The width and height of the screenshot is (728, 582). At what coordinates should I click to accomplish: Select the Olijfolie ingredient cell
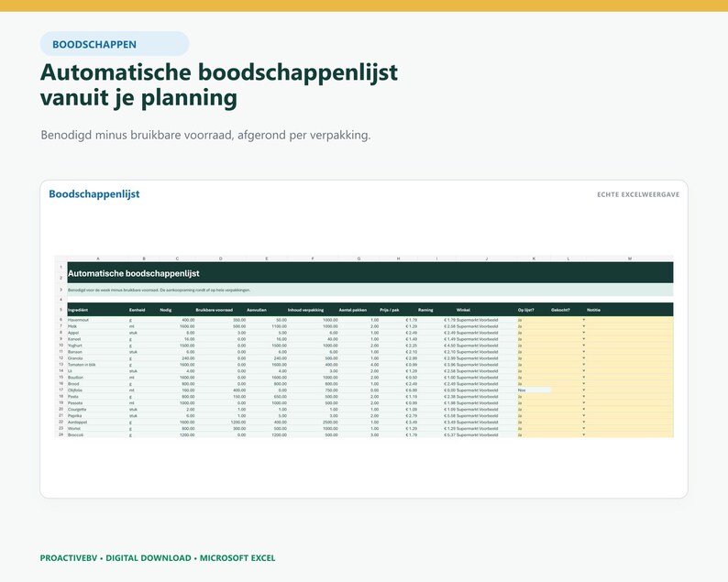click(97, 390)
